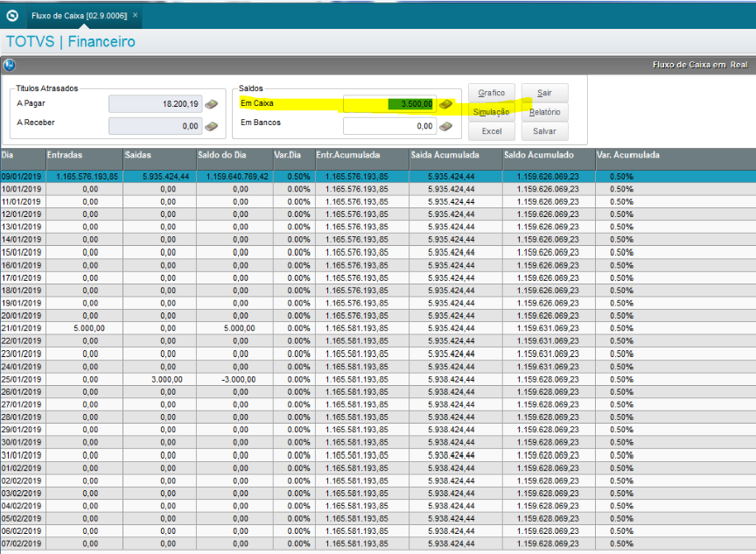Click the A Receber value field
756x554 pixels.
pyautogui.click(x=155, y=126)
